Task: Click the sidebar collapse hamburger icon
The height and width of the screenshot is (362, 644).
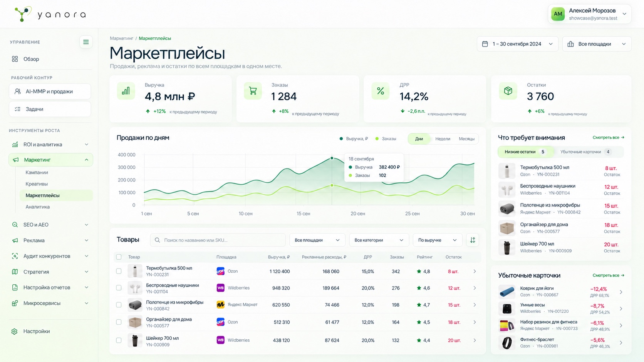Action: click(86, 42)
